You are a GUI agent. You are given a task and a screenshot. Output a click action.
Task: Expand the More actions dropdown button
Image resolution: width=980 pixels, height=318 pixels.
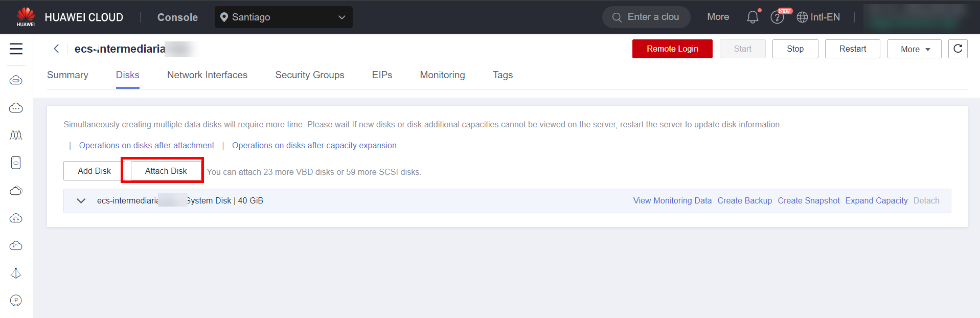point(914,49)
